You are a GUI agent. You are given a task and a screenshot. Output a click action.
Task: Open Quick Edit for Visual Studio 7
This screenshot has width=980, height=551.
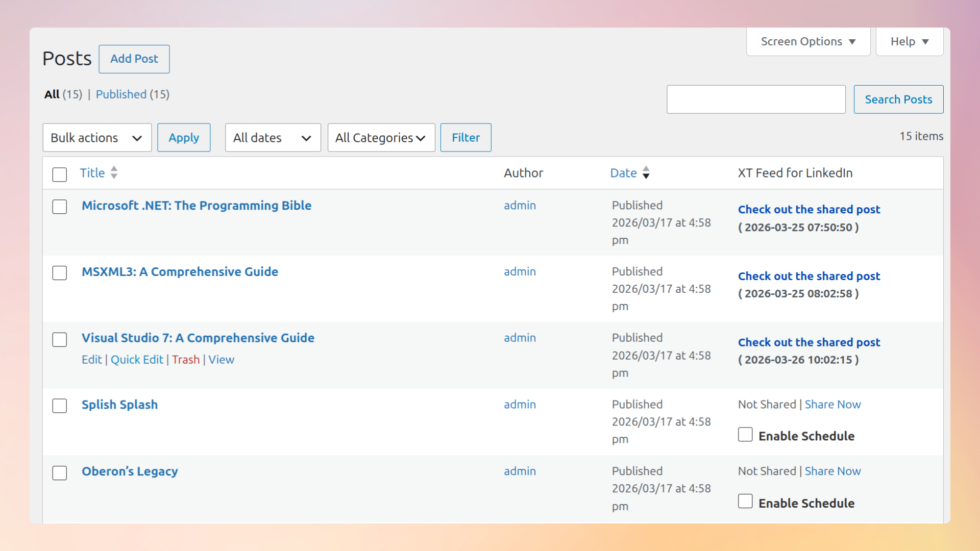click(137, 360)
